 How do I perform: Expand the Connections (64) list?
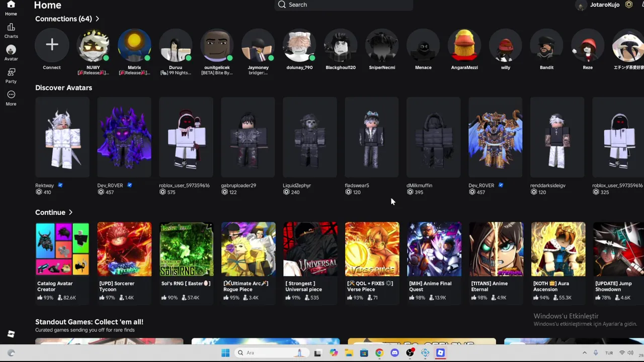coord(67,19)
